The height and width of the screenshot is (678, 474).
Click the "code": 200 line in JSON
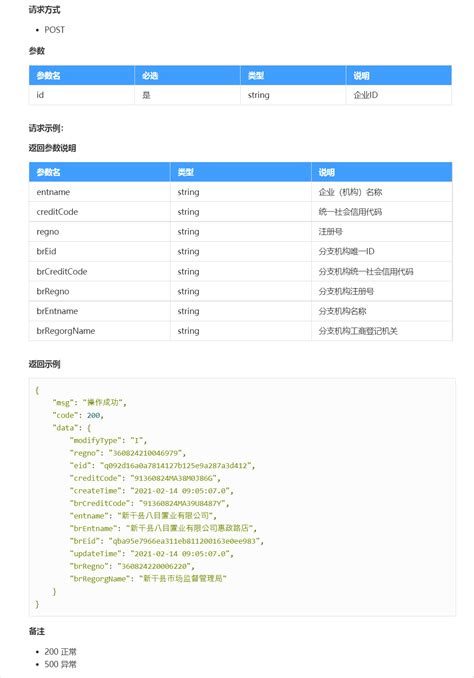(x=78, y=415)
